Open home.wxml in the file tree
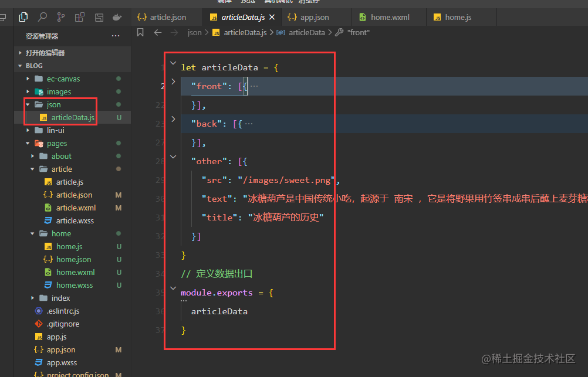Viewport: 588px width, 377px height. pos(72,273)
